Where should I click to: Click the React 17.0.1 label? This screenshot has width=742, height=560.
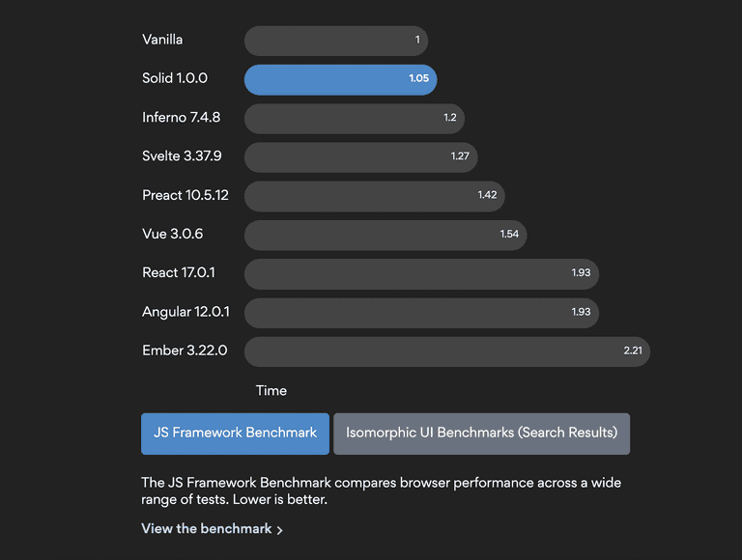[178, 273]
